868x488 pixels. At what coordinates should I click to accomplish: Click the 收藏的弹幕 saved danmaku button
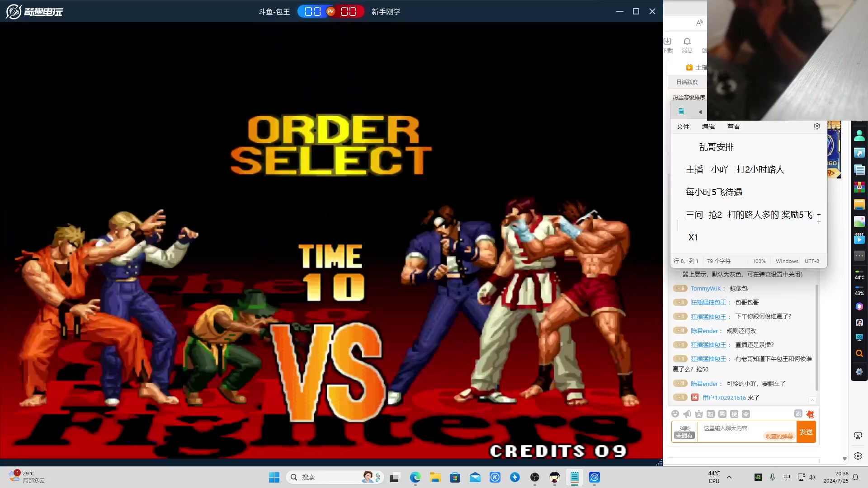click(779, 436)
